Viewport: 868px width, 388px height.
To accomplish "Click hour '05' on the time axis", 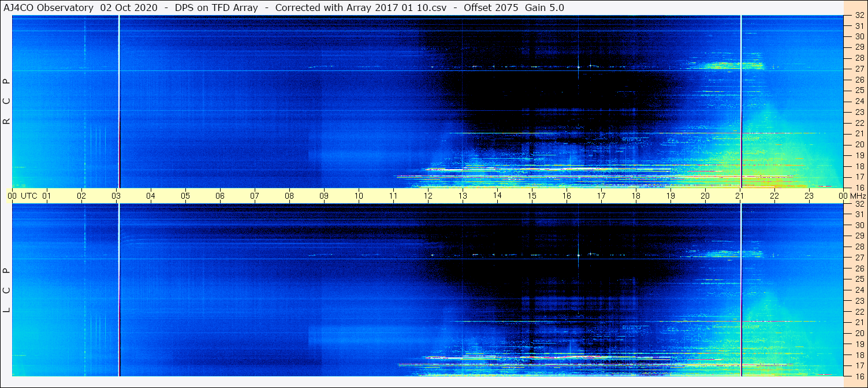I will pyautogui.click(x=185, y=196).
